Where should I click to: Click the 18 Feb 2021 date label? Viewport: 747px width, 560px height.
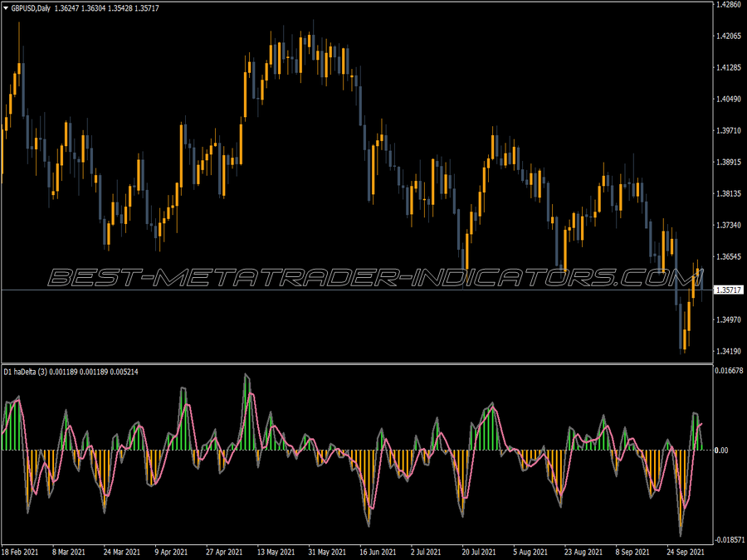pyautogui.click(x=21, y=553)
